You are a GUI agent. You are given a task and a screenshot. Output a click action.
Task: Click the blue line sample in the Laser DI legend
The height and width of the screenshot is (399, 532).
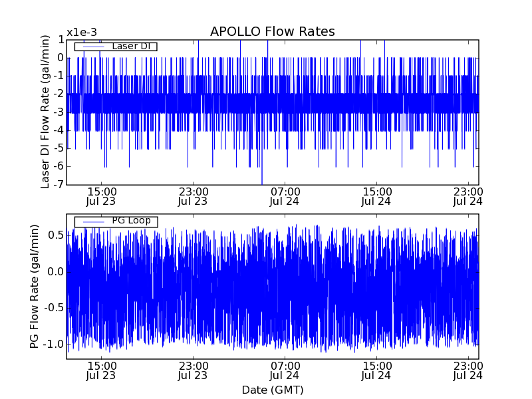coord(94,47)
